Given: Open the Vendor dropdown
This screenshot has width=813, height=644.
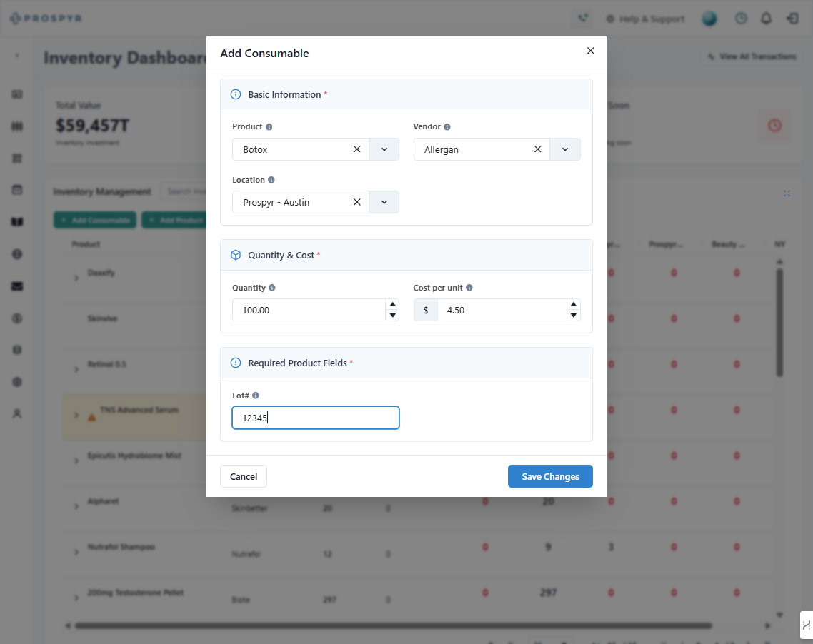Looking at the screenshot, I should [565, 149].
